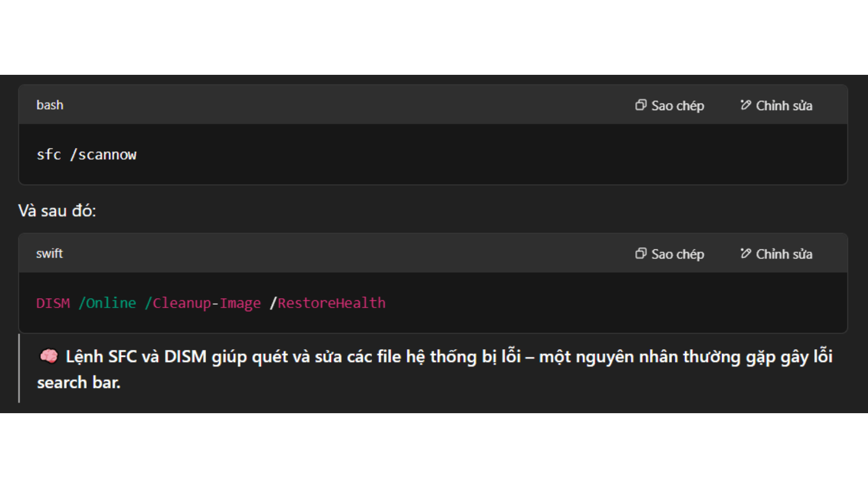Click the "search bar." text in the quote
The width and height of the screenshot is (868, 488).
pos(79,382)
